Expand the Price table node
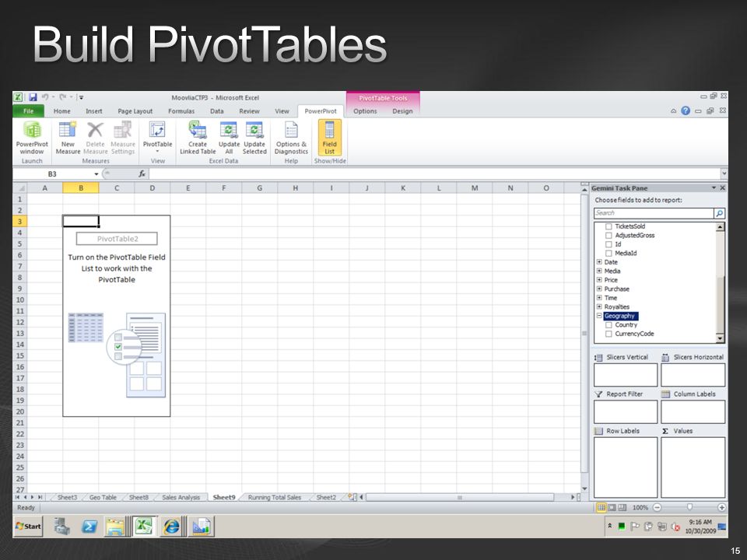This screenshot has width=747, height=560. pos(599,280)
